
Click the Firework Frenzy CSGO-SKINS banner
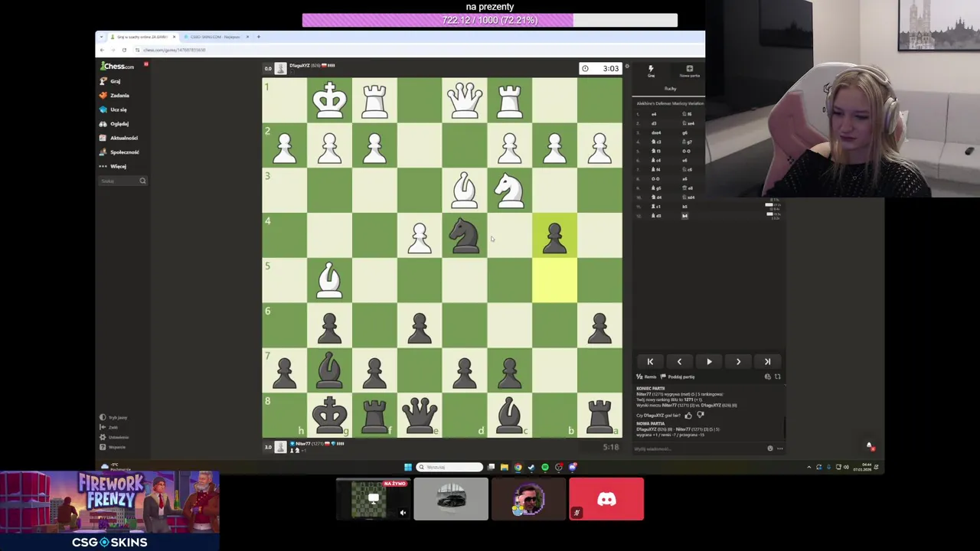(x=110, y=510)
